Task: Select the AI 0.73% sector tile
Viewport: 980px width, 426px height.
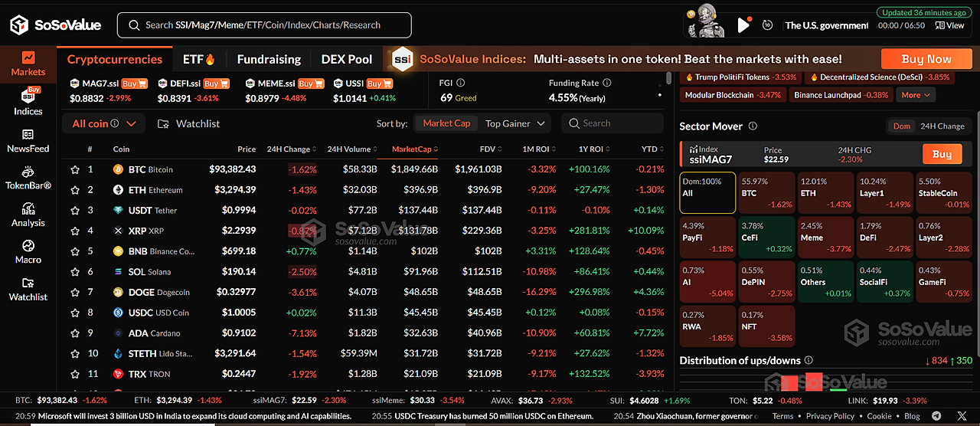Action: [x=707, y=281]
